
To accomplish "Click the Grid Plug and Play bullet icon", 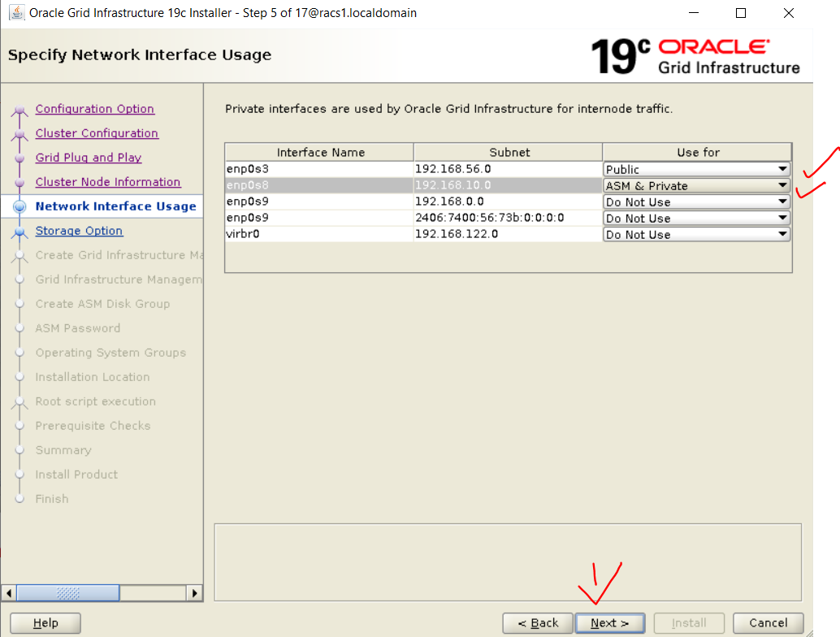I will click(19, 158).
